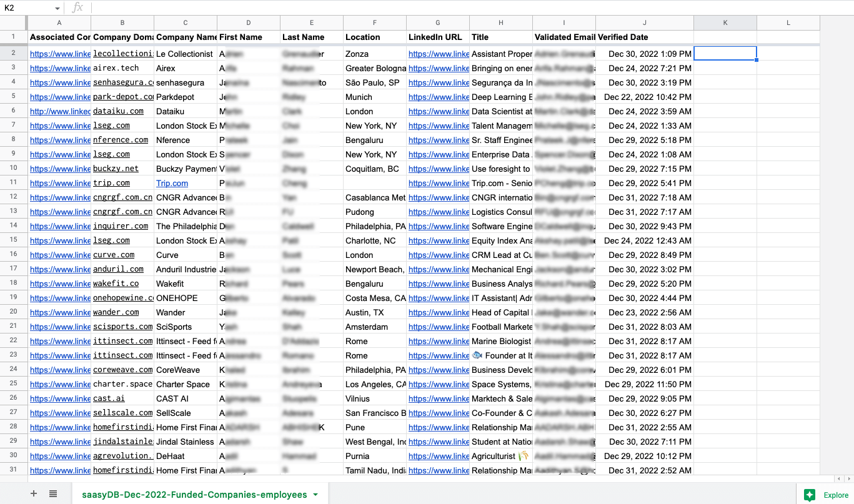Viewport: 854px width, 504px height.
Task: Click the Pune location cell
Action: 375,427
